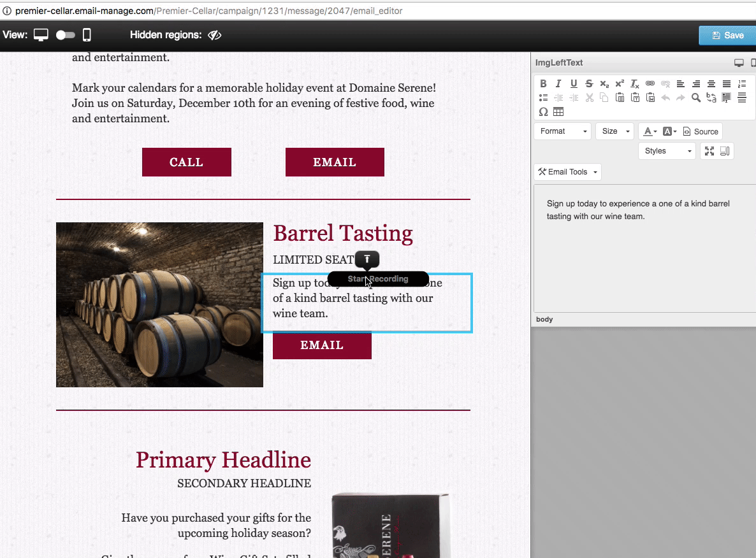The image size is (756, 558).
Task: Open the background color picker
Action: coord(670,131)
